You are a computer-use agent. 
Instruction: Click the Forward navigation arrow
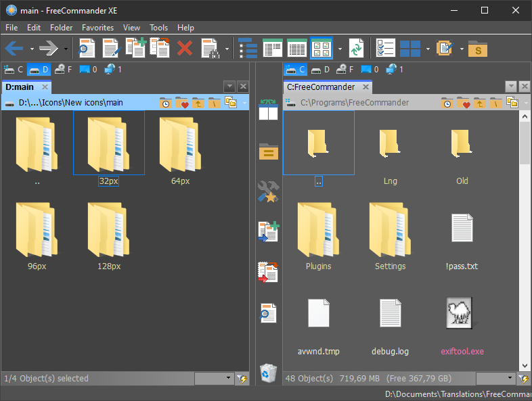[x=49, y=49]
